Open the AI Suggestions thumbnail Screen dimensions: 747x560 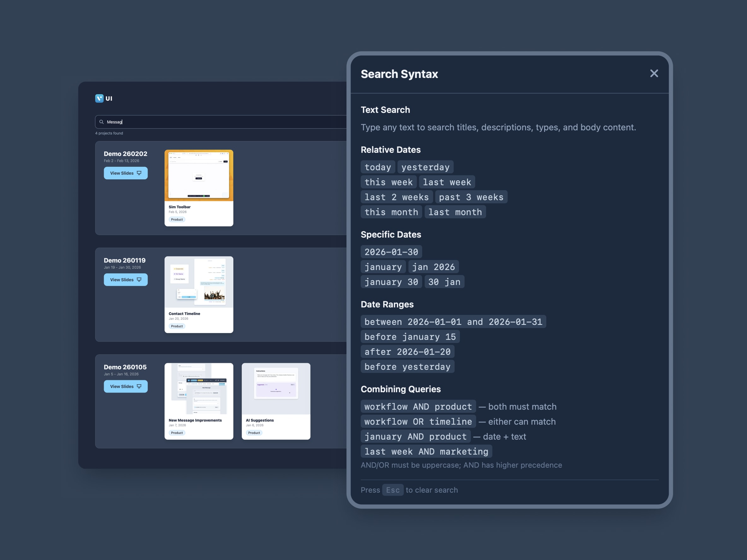[276, 389]
